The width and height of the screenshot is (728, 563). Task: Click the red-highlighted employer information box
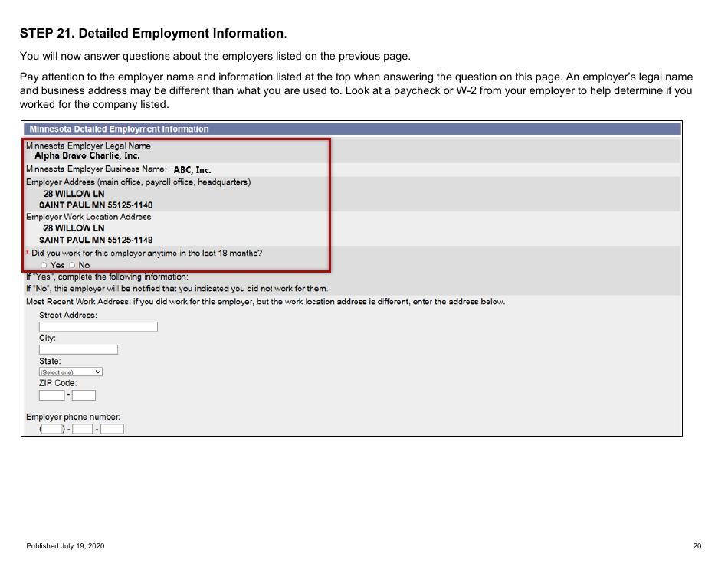tap(176, 203)
